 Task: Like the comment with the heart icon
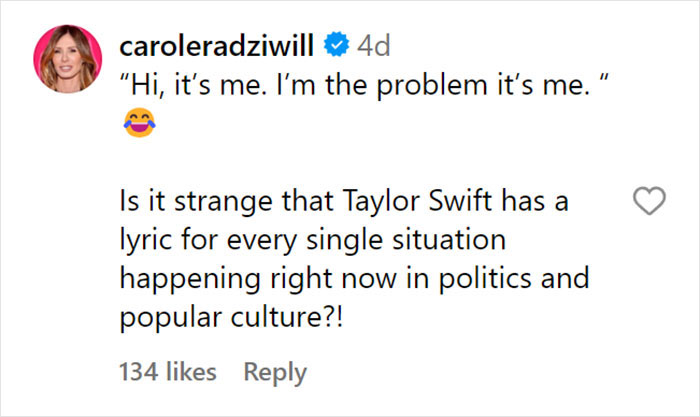point(651,203)
